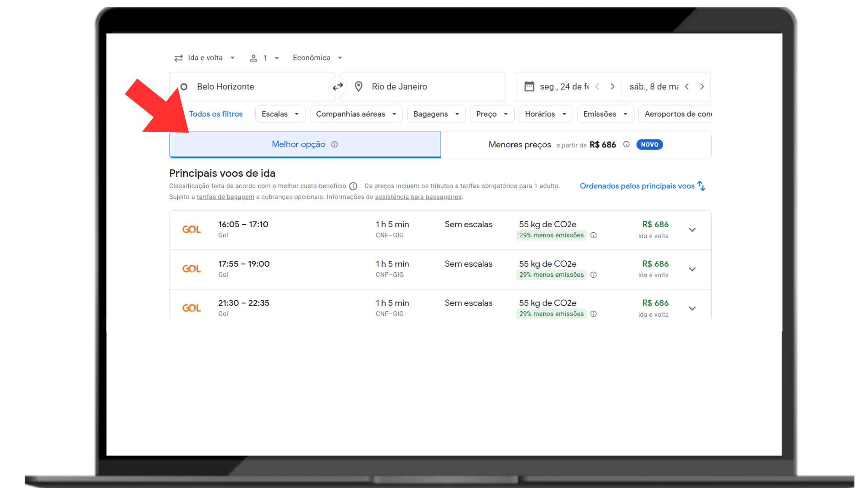Click info icon after melhor custo-benefício

coord(353,186)
